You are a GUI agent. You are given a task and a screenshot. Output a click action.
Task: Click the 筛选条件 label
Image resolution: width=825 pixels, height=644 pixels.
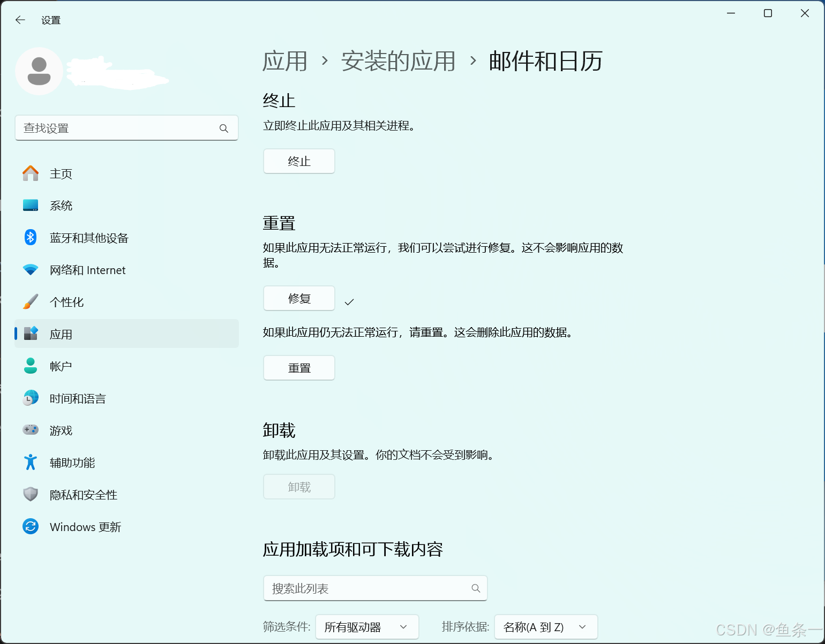tap(287, 627)
